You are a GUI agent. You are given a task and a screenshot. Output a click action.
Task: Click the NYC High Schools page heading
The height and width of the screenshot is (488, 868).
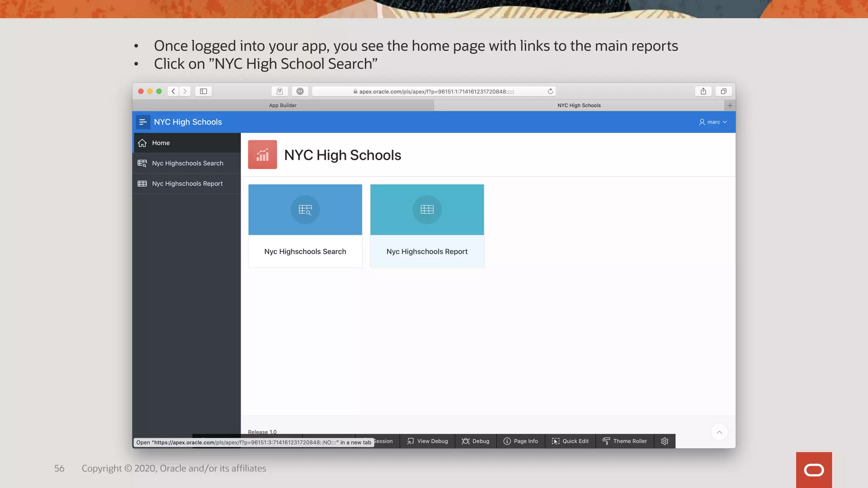(x=342, y=155)
